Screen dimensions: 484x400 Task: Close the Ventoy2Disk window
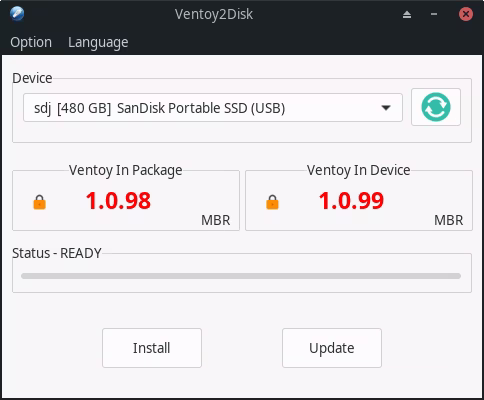466,14
